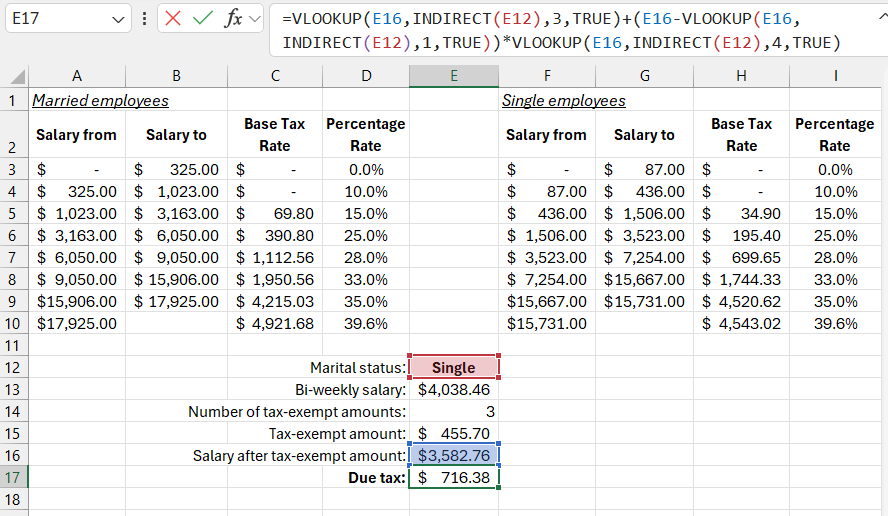Select the pink Marital status cell "Single"
Viewport: 888px width, 516px height.
tap(454, 367)
